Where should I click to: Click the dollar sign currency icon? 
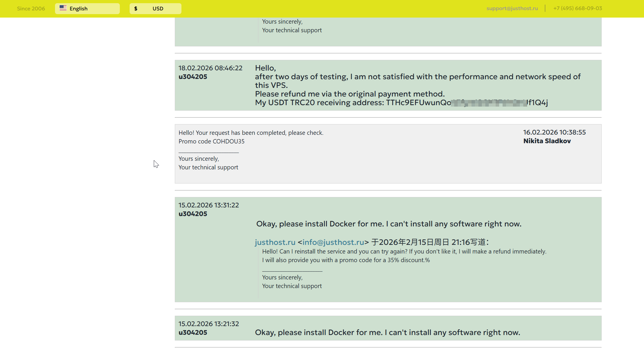click(x=136, y=9)
